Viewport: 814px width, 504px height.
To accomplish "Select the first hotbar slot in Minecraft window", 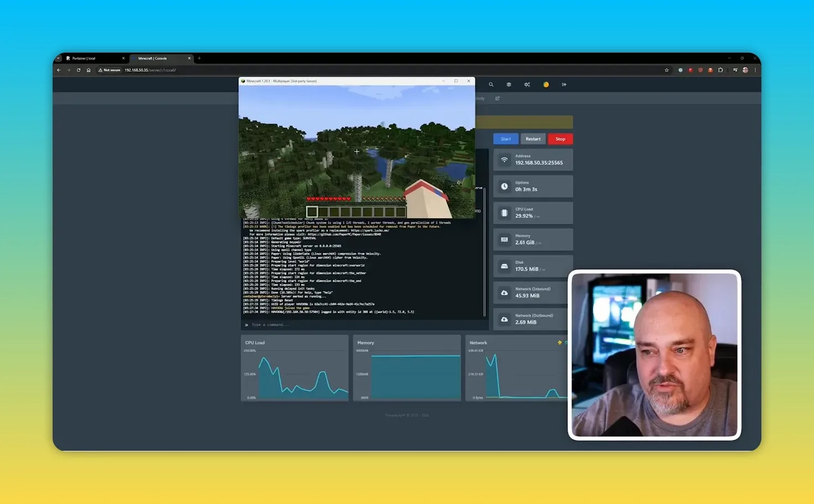I will pyautogui.click(x=312, y=212).
